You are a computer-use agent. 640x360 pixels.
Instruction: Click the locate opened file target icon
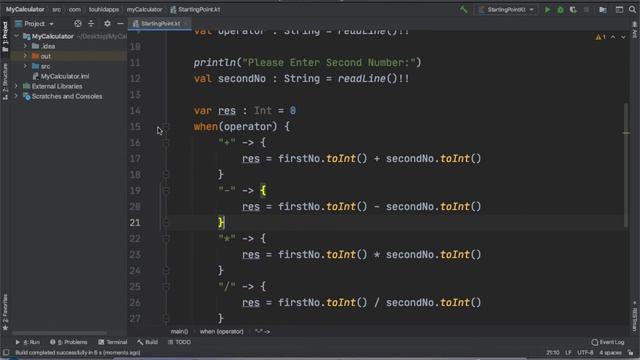point(78,24)
